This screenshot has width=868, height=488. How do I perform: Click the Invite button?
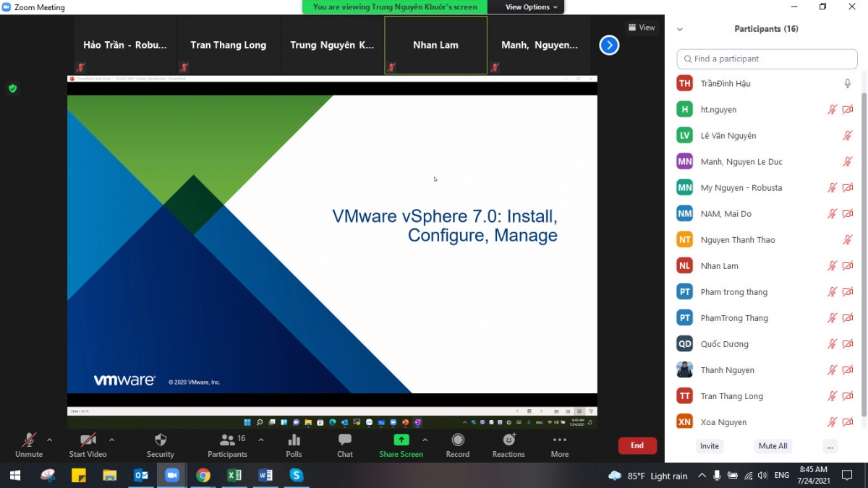pos(710,446)
